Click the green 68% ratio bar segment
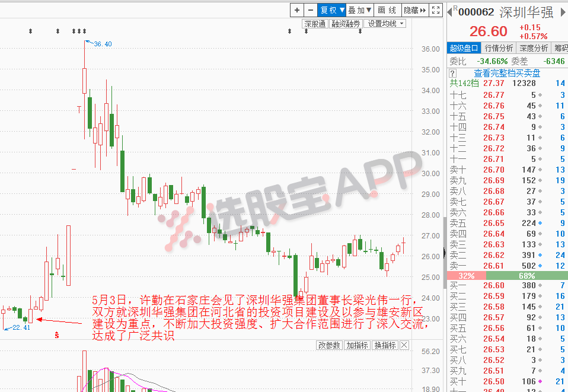This screenshot has width=568, height=392. [527, 276]
